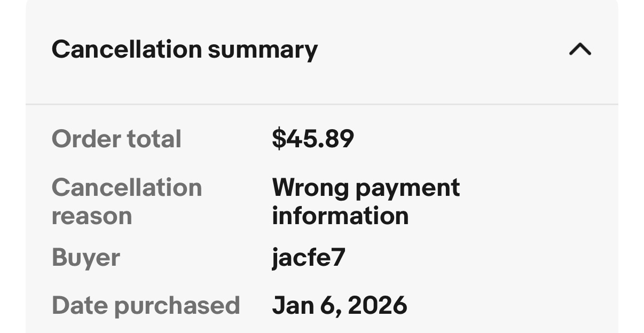This screenshot has width=644, height=333.
Task: Click the word Cancellation in the reason label
Action: click(x=127, y=187)
